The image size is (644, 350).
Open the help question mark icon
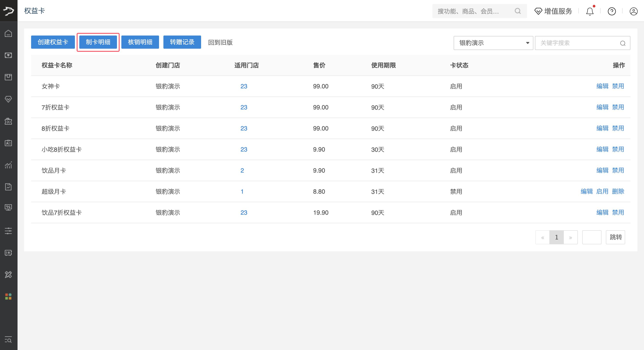tap(612, 11)
